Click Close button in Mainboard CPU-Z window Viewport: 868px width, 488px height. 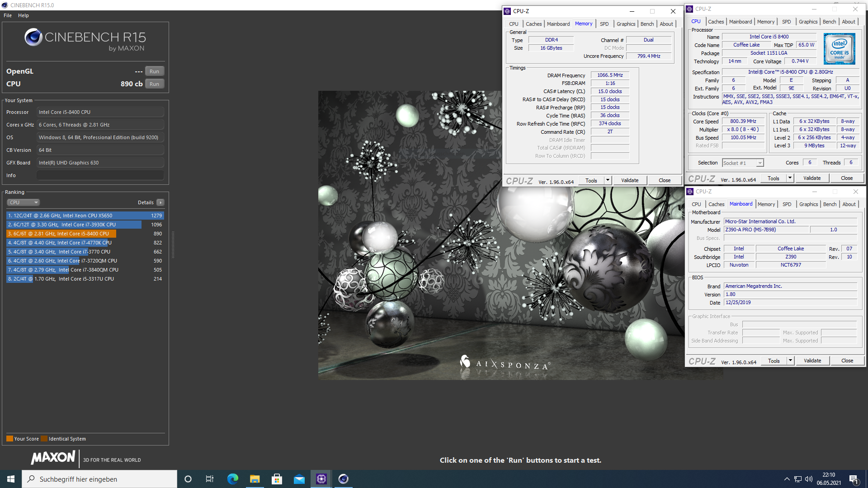[x=847, y=361]
